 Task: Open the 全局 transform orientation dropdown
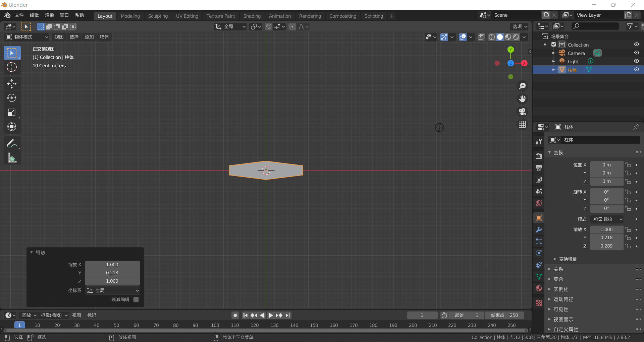point(230,26)
